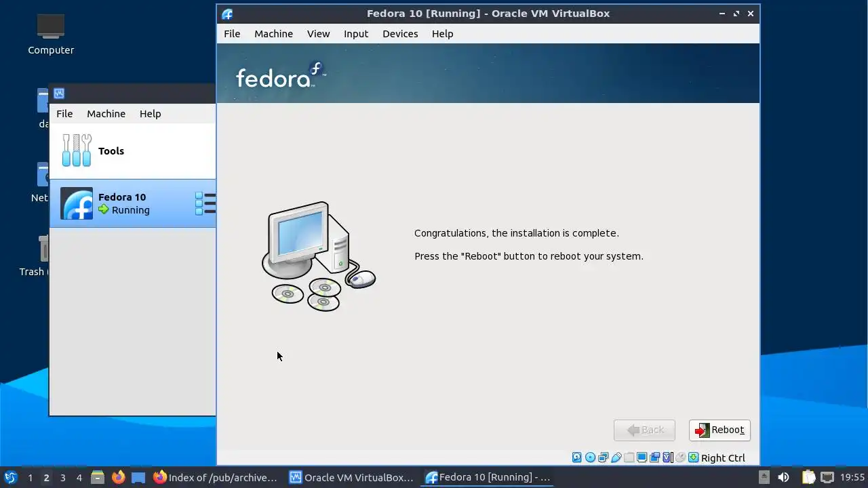This screenshot has width=868, height=488.
Task: Switch to workspace 3
Action: 62,478
